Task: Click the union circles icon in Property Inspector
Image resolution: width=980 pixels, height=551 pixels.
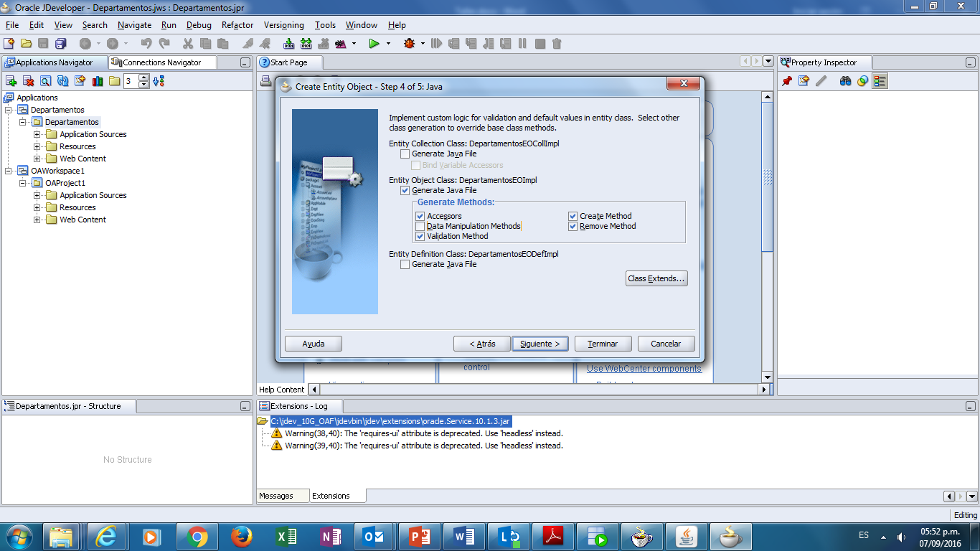Action: click(x=862, y=81)
